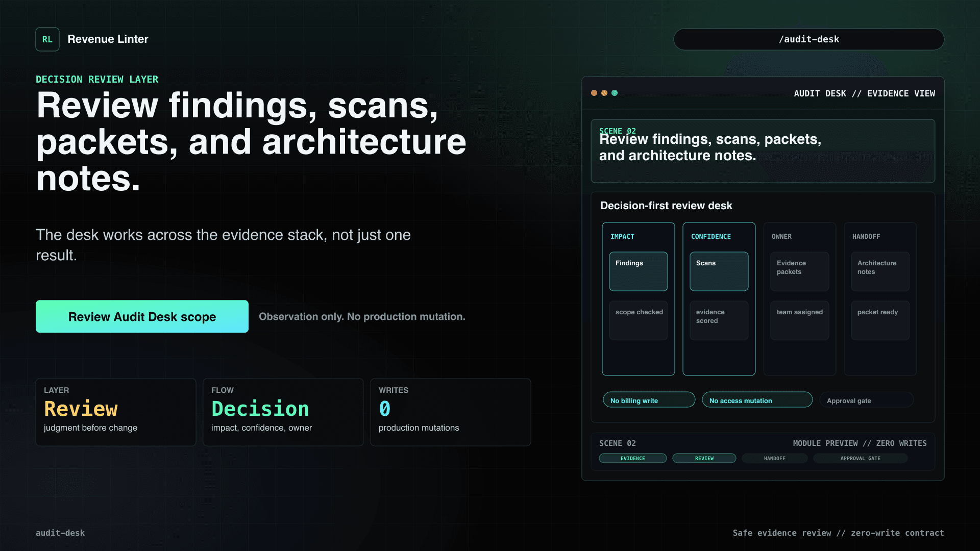The width and height of the screenshot is (980, 551).
Task: Click the No billing write pill
Action: point(649,400)
